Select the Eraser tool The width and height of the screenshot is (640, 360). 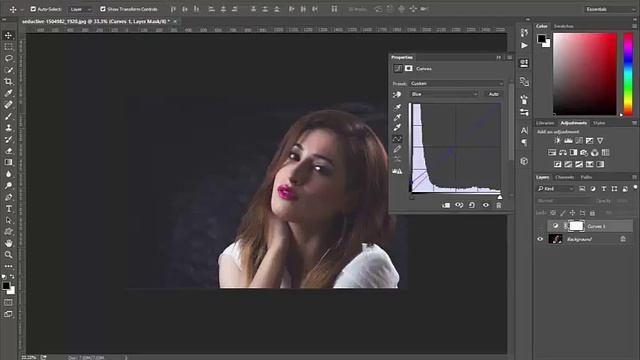pos(8,151)
